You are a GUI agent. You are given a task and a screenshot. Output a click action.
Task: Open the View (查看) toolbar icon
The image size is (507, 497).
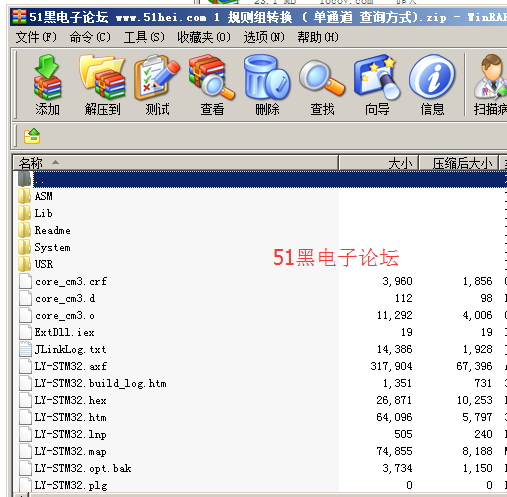click(x=212, y=77)
